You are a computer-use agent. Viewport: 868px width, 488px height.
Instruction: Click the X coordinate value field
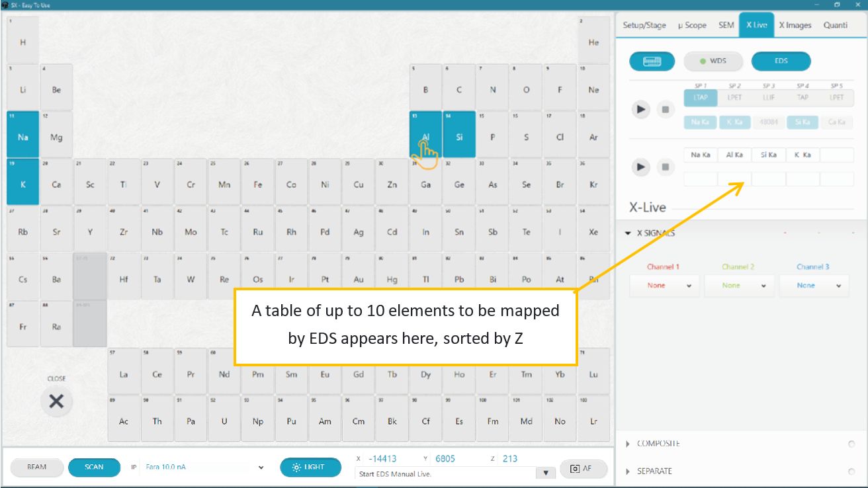382,459
